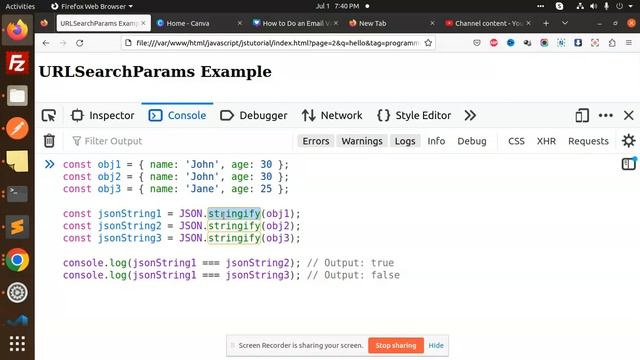Toggle the Logs filter

[405, 141]
